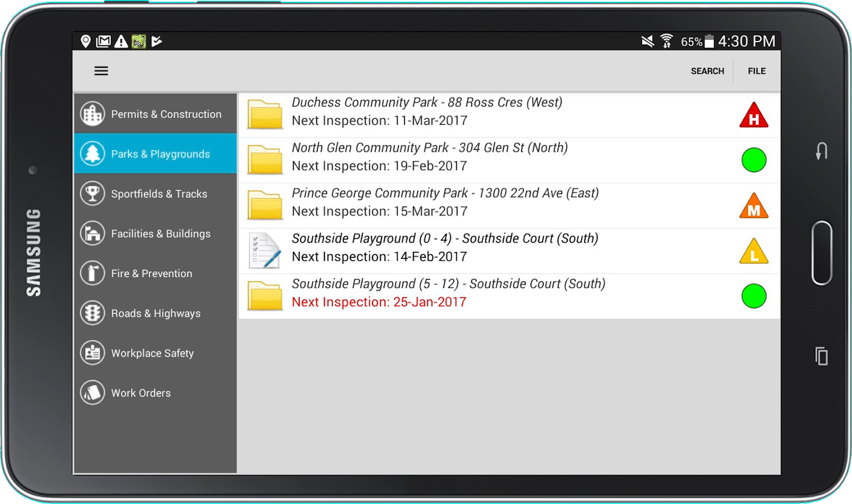Open the Fire & Prevention extinguisher icon

point(93,273)
